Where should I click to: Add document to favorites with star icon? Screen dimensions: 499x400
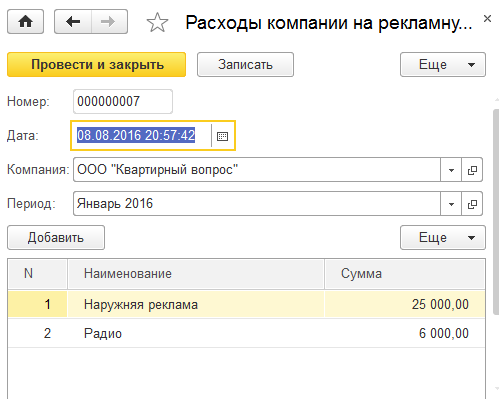click(x=157, y=23)
